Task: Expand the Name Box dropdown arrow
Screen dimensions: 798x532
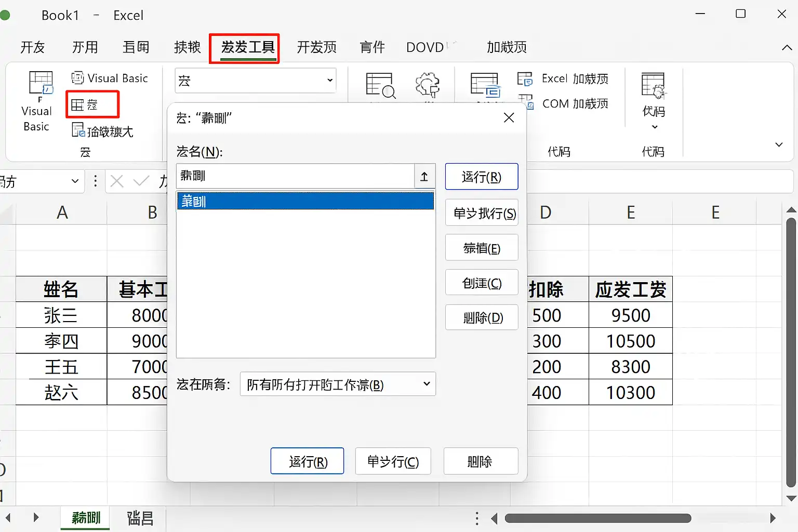Action: click(x=75, y=181)
